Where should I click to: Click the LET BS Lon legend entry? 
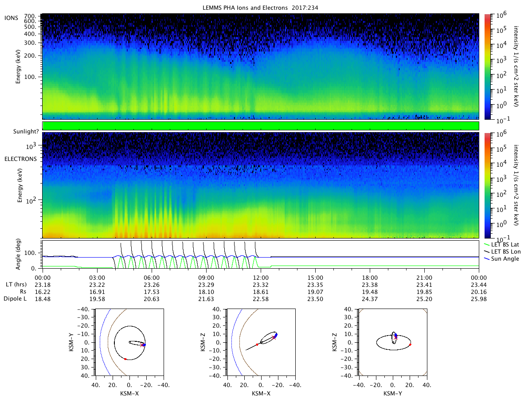pyautogui.click(x=503, y=251)
